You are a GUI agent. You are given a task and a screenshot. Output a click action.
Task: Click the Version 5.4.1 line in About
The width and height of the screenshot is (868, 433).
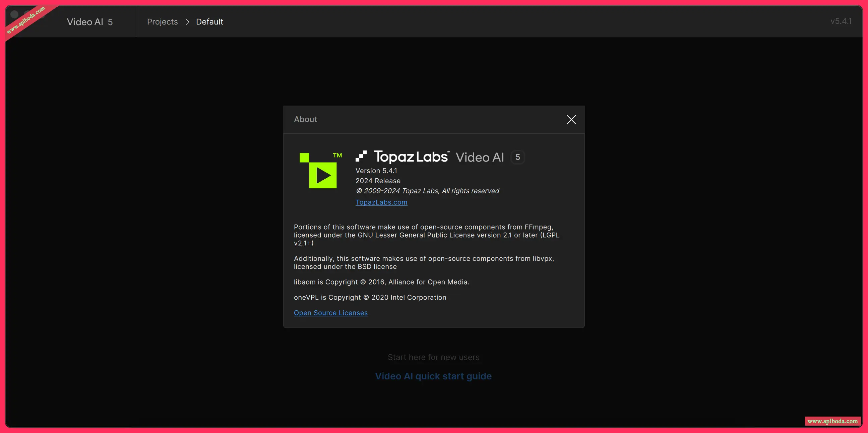376,171
